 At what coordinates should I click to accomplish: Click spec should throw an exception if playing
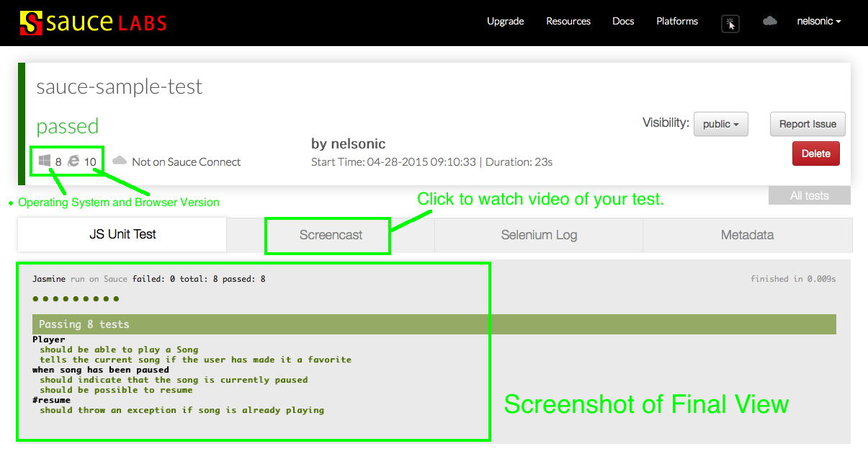tap(182, 410)
